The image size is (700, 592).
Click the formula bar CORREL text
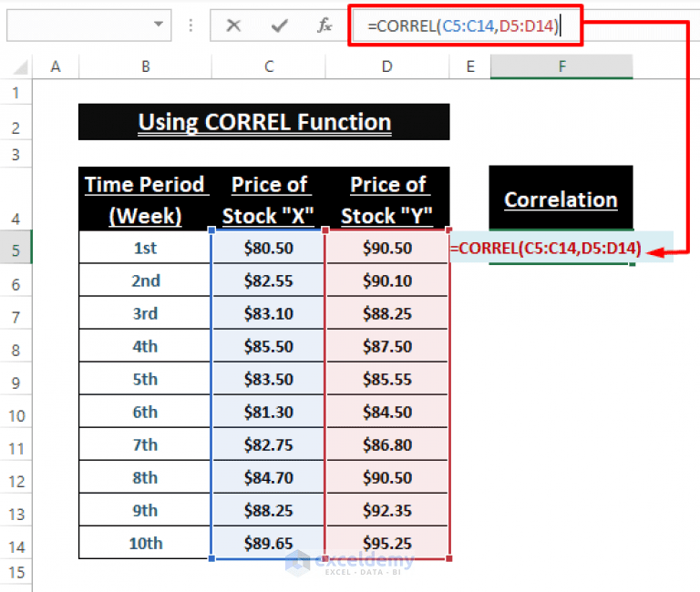[463, 26]
